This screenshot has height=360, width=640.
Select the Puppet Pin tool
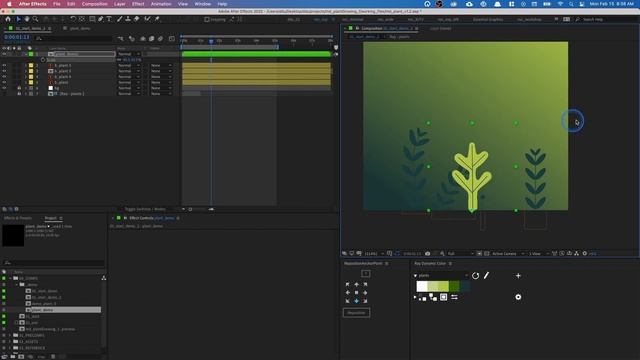click(x=157, y=19)
